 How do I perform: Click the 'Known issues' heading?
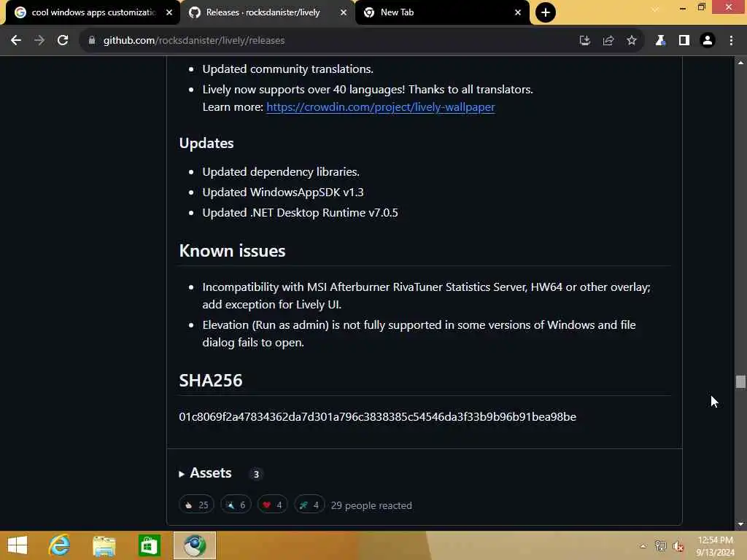coord(232,251)
